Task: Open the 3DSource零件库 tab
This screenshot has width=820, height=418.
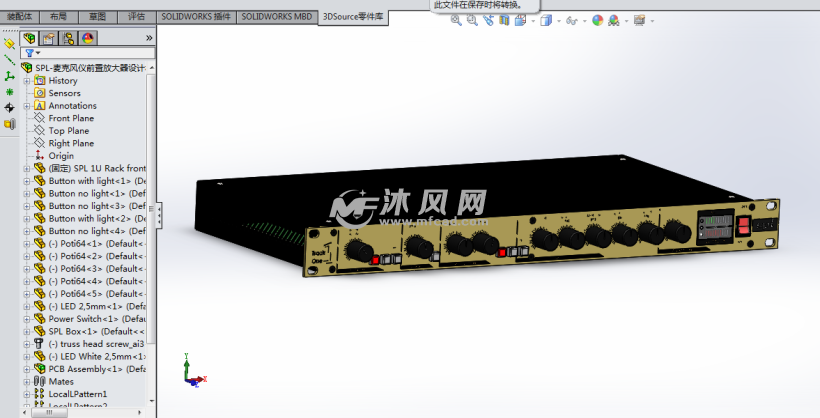Action: (x=353, y=17)
